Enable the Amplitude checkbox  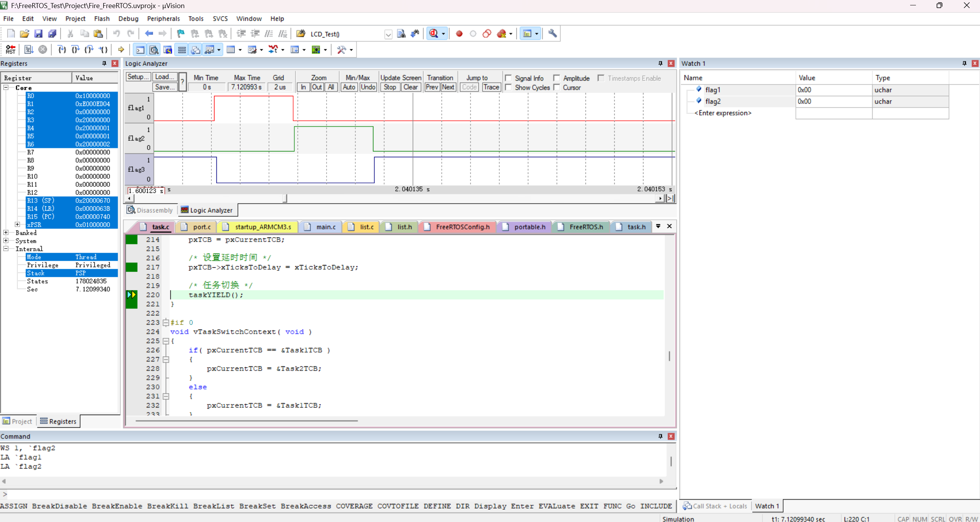[x=557, y=78]
